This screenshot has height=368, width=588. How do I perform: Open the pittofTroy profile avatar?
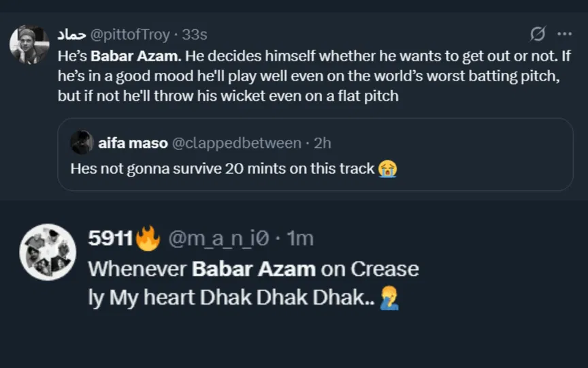point(29,44)
